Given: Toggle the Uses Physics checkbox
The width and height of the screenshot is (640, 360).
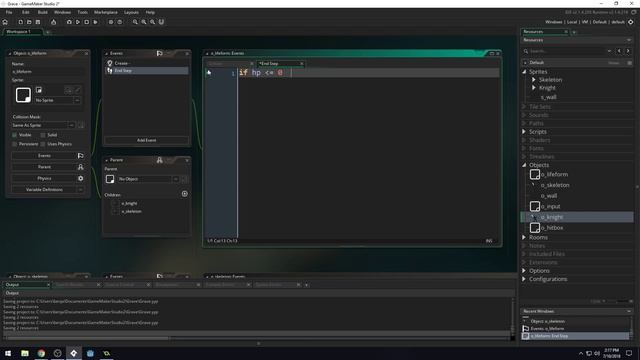Looking at the screenshot, I should 43,144.
